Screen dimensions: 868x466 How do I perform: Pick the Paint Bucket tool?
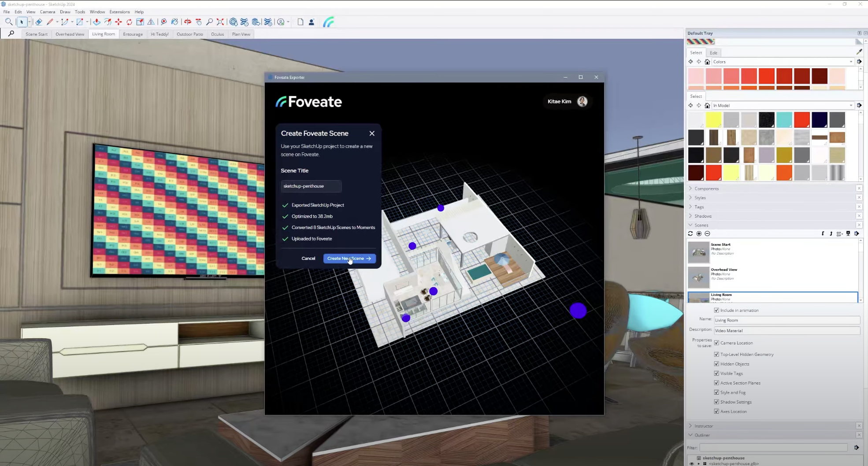pos(174,22)
